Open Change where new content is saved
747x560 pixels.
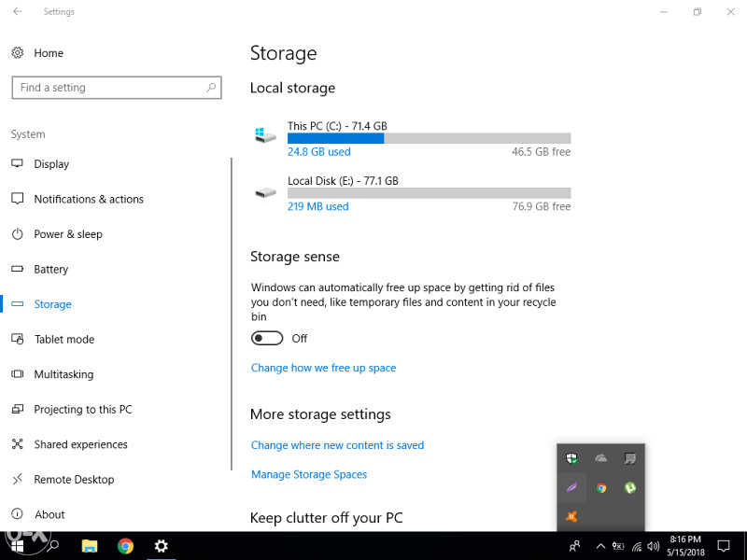tap(337, 445)
